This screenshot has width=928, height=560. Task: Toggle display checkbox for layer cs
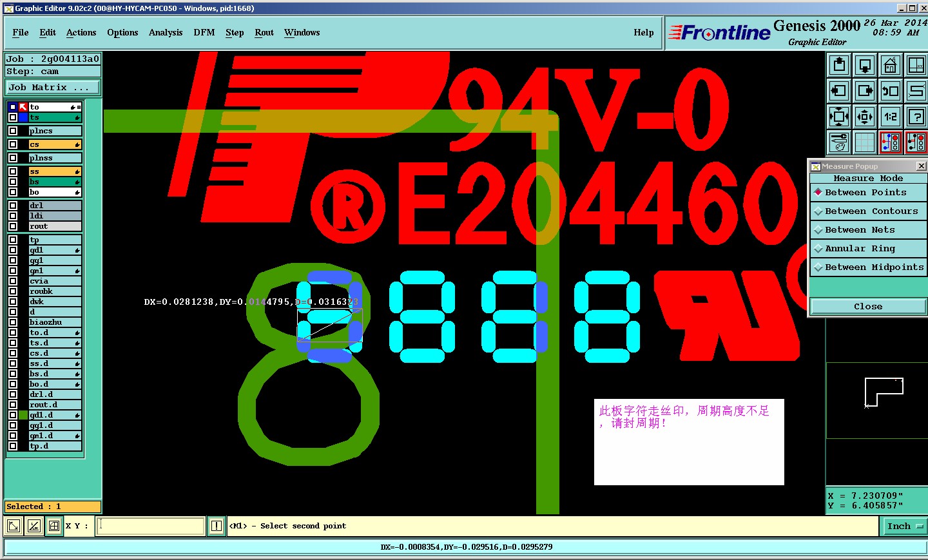(x=13, y=144)
